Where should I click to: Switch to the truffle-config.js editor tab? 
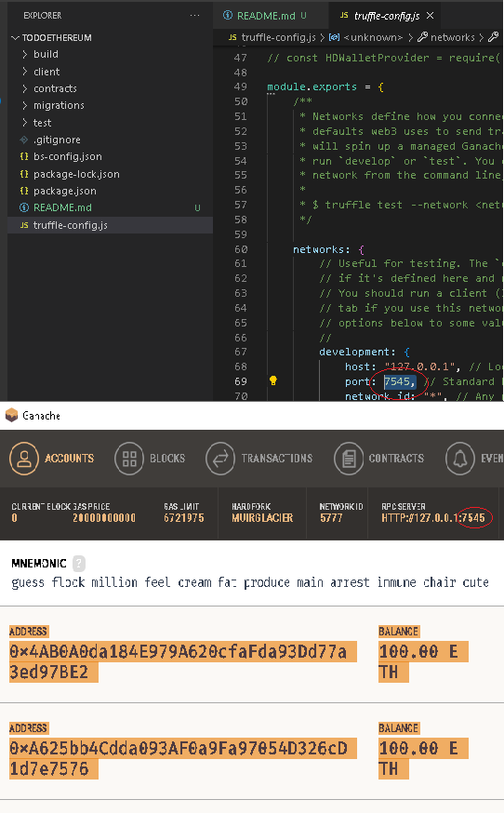[387, 16]
